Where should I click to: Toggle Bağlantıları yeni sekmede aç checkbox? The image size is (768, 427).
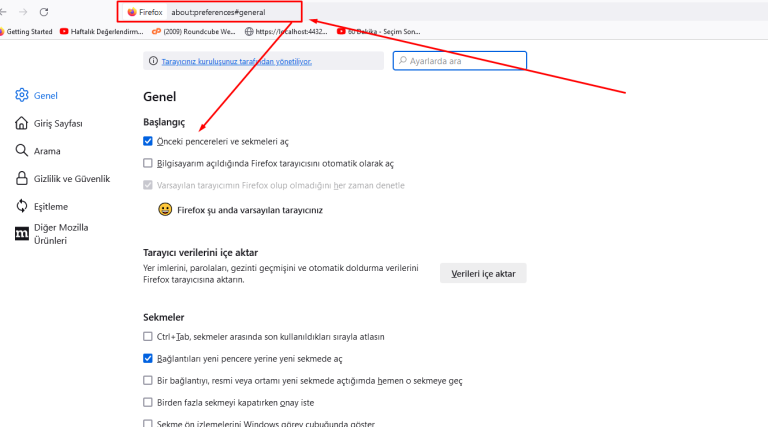click(149, 358)
